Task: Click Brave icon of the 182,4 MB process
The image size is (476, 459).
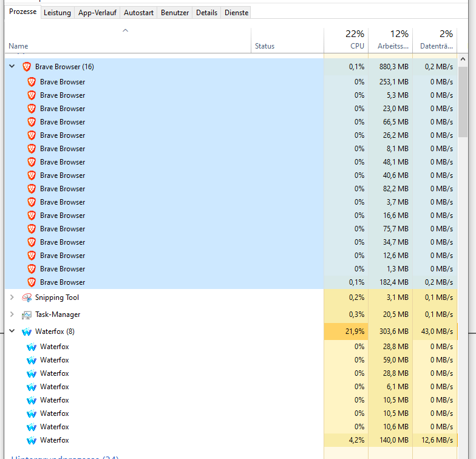Action: [32, 282]
